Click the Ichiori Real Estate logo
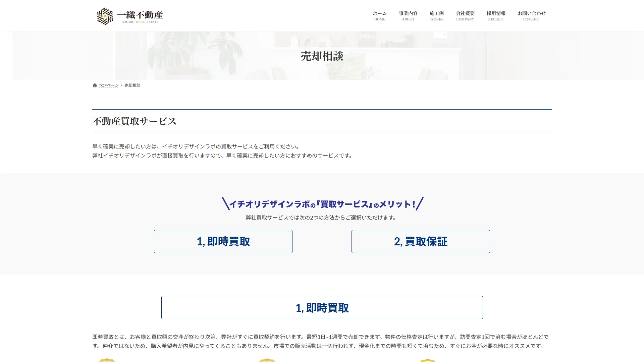Image resolution: width=644 pixels, height=362 pixels. pos(130,16)
